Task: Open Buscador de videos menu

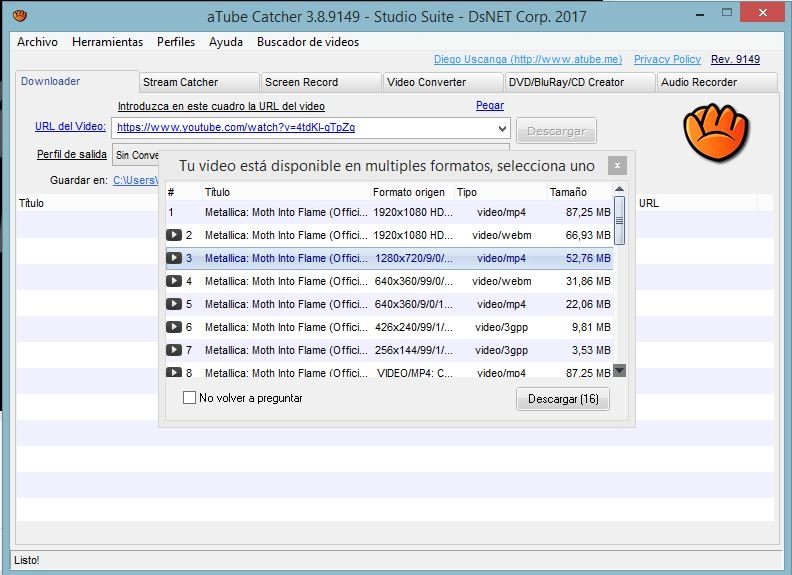Action: click(x=308, y=42)
